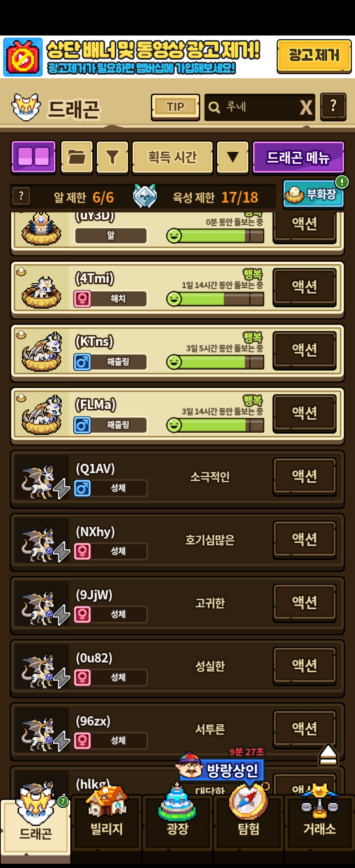
Task: Toggle the purple grid view layout button
Action: tap(33, 157)
